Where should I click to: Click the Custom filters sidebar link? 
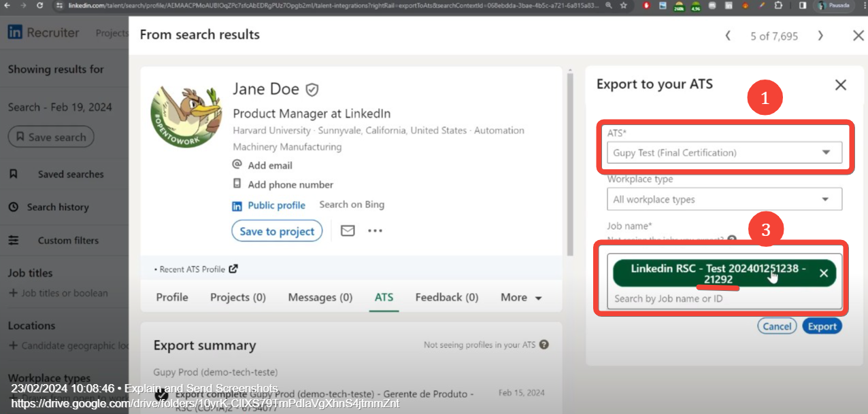coord(68,241)
